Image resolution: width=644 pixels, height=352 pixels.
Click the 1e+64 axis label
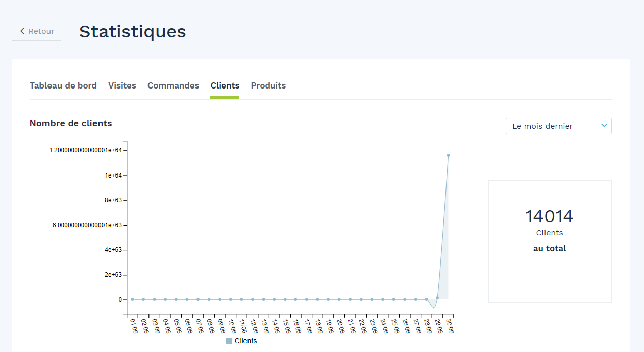click(x=113, y=175)
